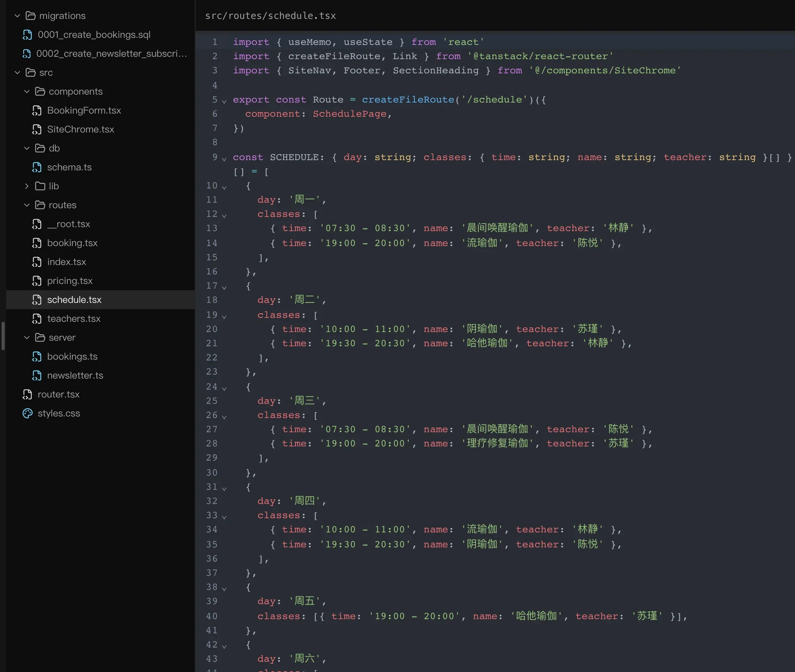795x672 pixels.
Task: Expand the lib folder chevron
Action: pos(27,186)
